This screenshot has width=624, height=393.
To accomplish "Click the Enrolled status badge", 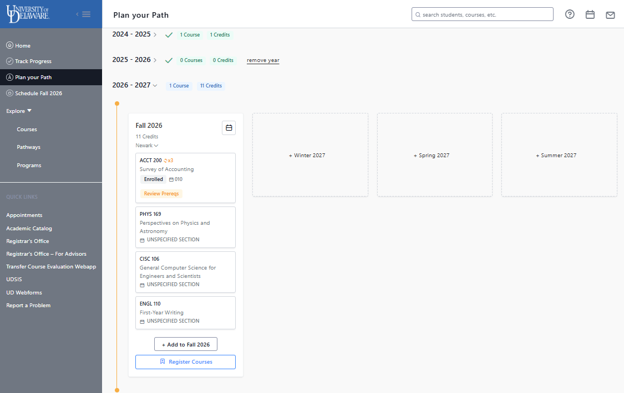I will 154,179.
